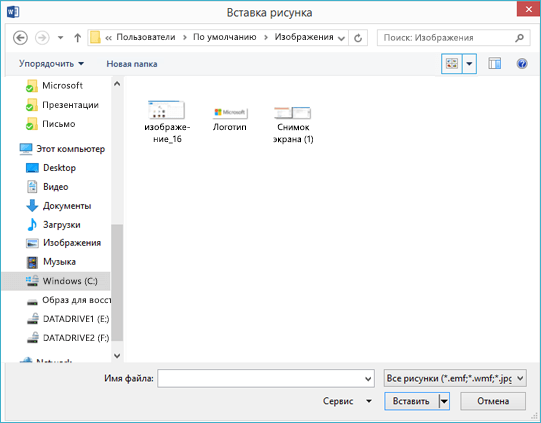Click the Новая папка button

click(132, 64)
